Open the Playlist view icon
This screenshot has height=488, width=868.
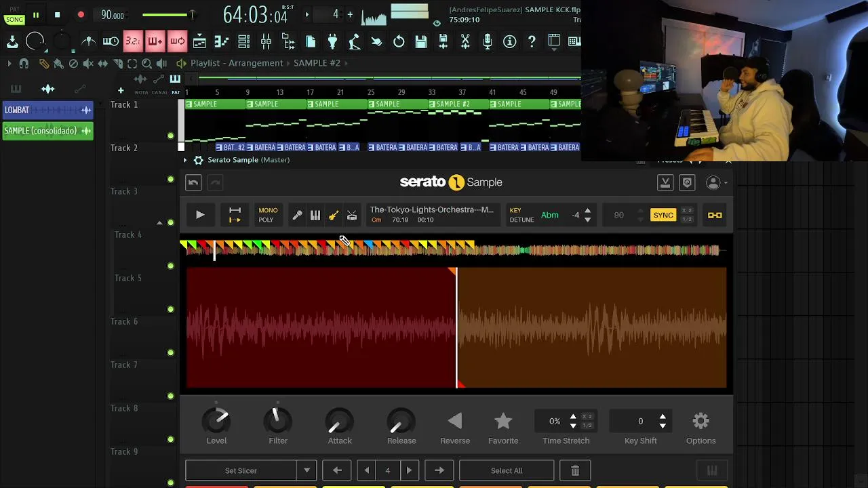199,41
